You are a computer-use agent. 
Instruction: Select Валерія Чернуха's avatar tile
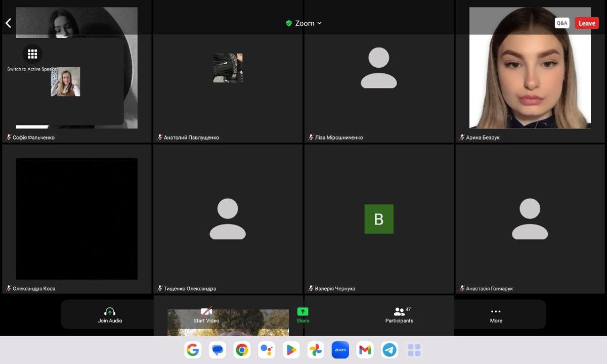click(379, 219)
